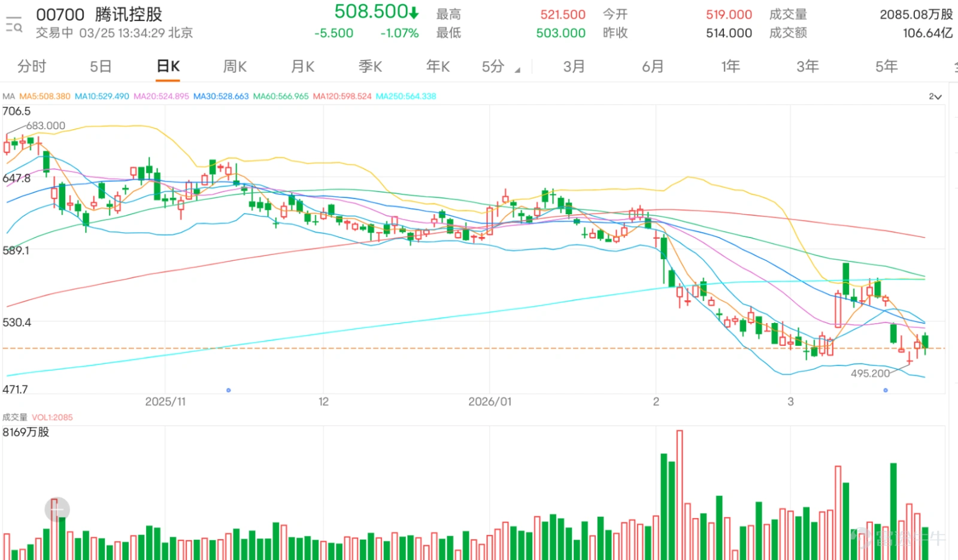958x560 pixels.
Task: Click the MA10:529.490 indicator label
Action: (x=102, y=96)
